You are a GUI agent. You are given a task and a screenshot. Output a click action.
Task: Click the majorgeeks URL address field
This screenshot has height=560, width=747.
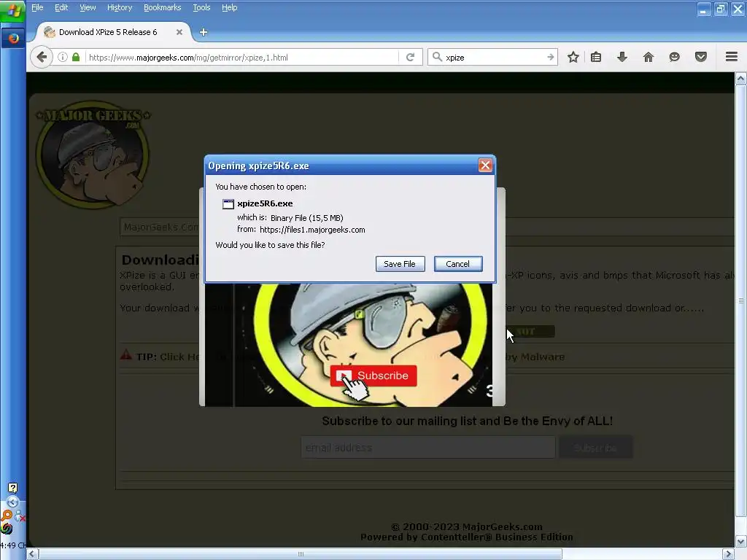241,57
